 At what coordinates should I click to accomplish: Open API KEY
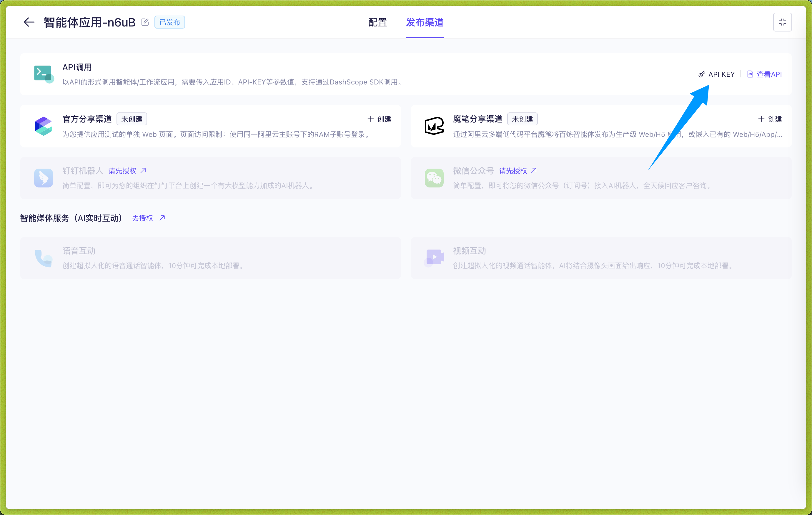[722, 74]
